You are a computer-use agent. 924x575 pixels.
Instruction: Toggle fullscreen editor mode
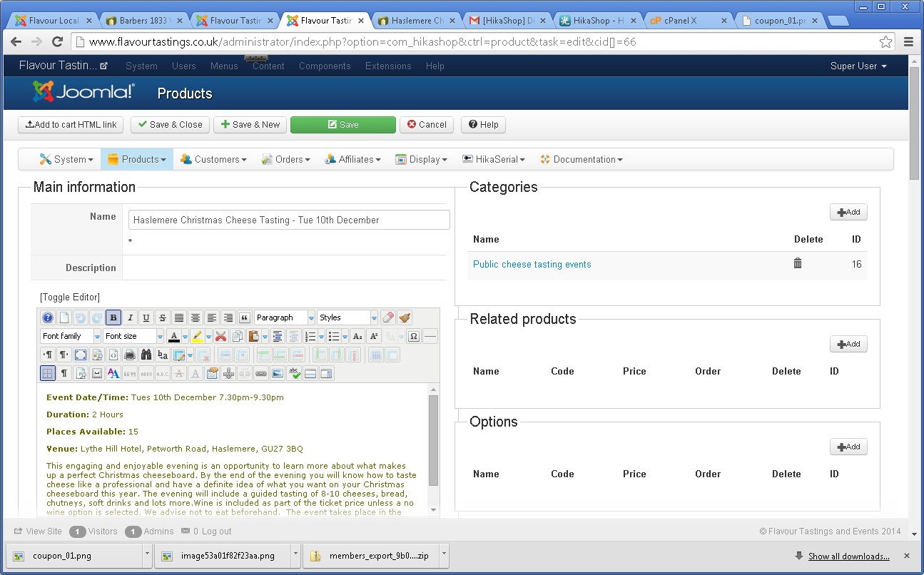pyautogui.click(x=81, y=355)
